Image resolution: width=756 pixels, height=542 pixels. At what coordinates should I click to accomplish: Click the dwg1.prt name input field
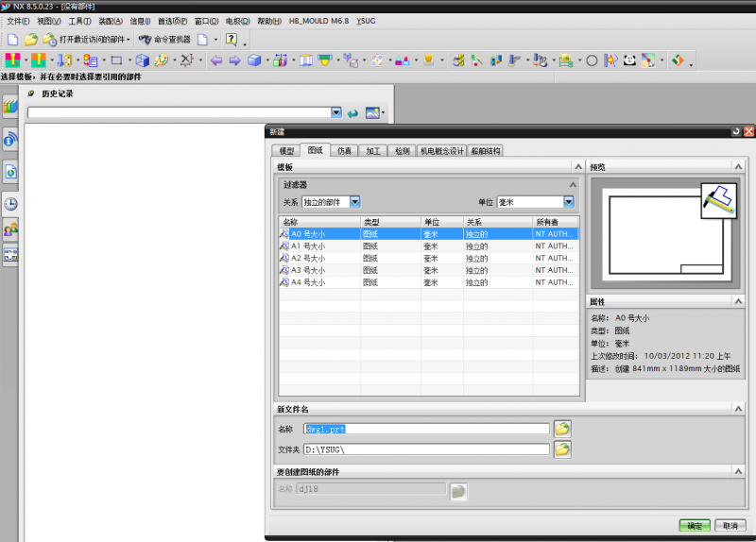[x=427, y=429]
